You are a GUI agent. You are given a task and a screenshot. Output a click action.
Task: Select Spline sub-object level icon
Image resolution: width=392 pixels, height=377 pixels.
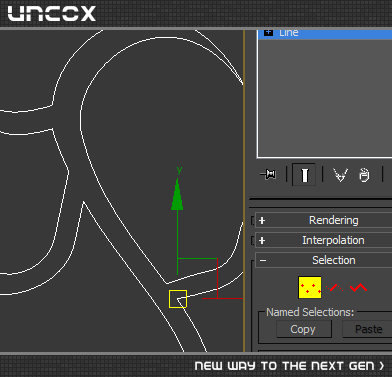(358, 287)
